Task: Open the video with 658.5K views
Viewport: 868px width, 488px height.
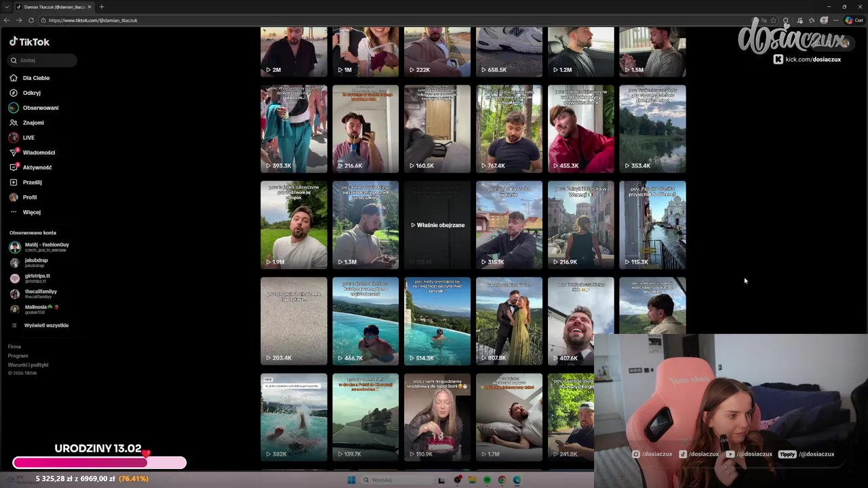Action: point(509,52)
